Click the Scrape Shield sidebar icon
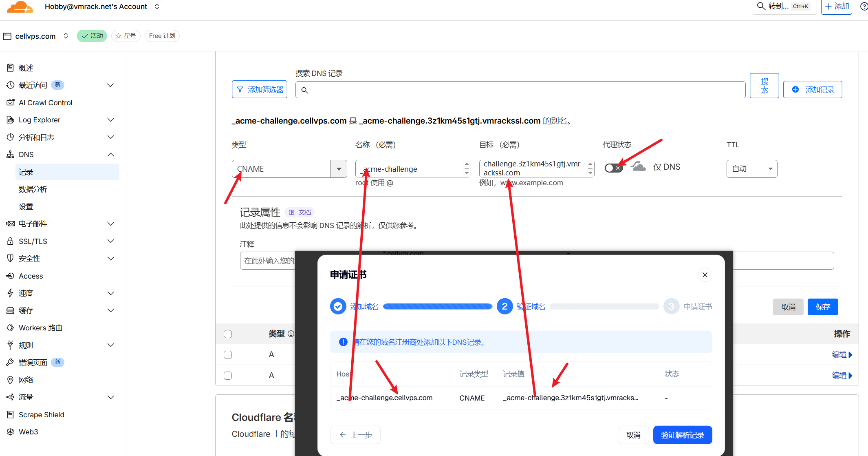Screen dimensions: 868x456 pos(10,414)
